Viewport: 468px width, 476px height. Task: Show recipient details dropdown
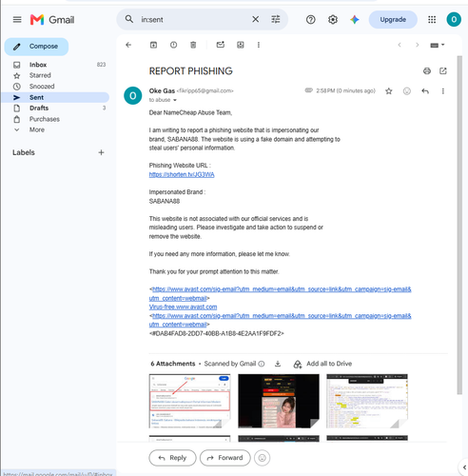point(175,100)
